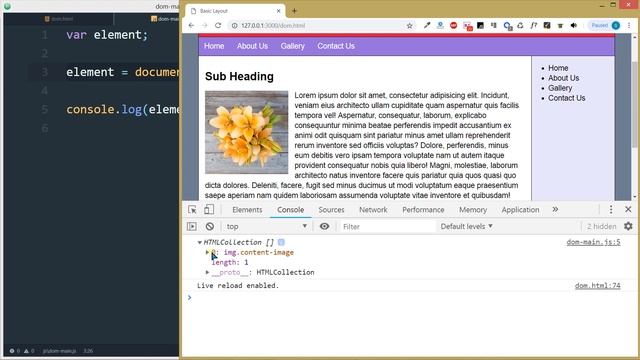Click the "length: 1" console property
Screen dimensions: 640x360
pyautogui.click(x=230, y=262)
